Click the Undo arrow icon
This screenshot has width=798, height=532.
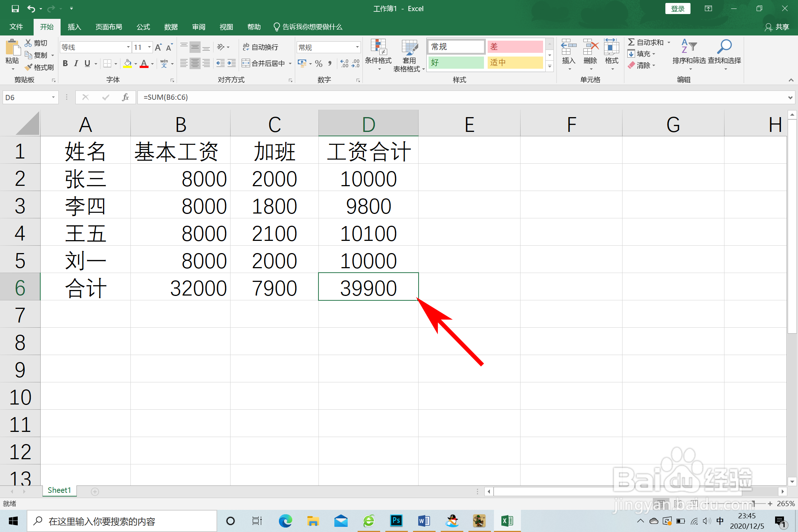31,8
